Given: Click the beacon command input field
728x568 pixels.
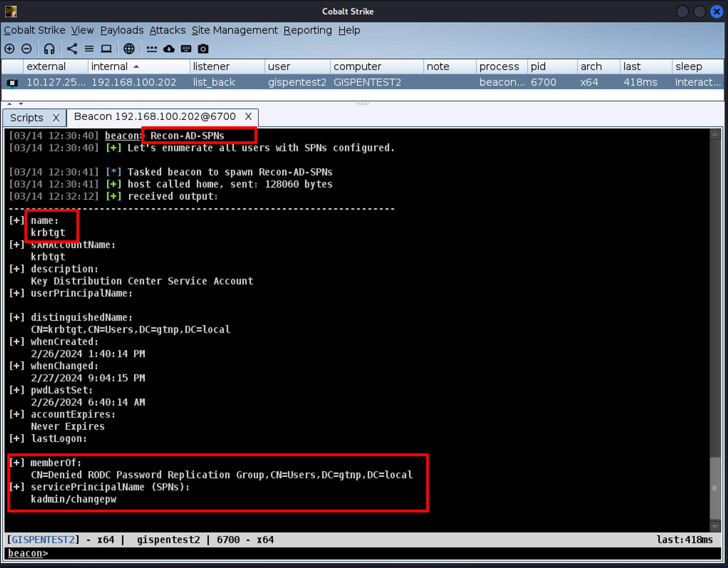Looking at the screenshot, I should tap(364, 553).
